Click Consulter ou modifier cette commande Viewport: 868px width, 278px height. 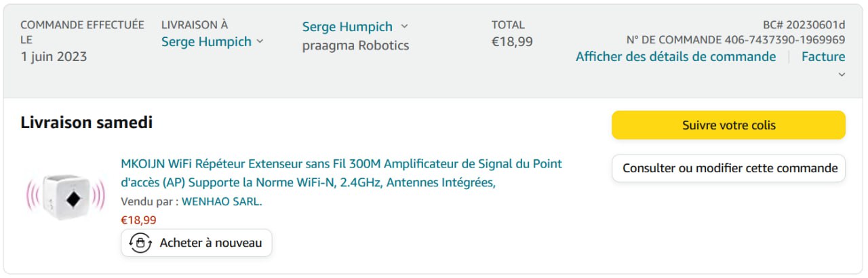(x=728, y=168)
